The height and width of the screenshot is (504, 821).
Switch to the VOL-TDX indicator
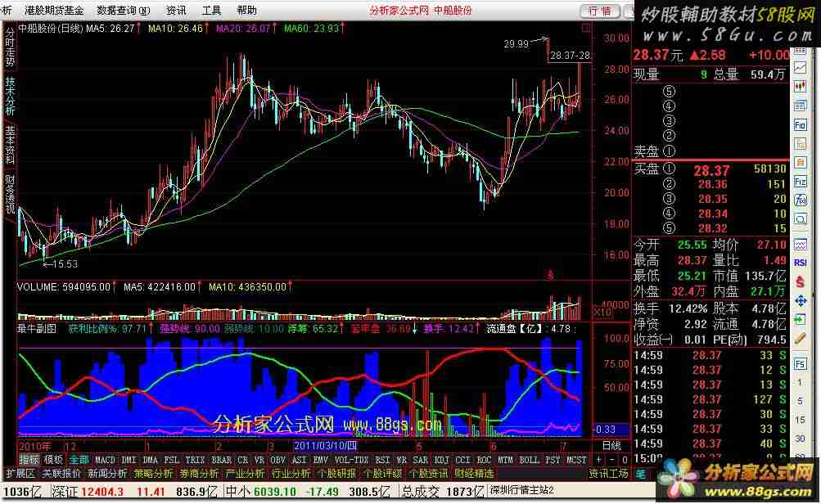coord(351,460)
